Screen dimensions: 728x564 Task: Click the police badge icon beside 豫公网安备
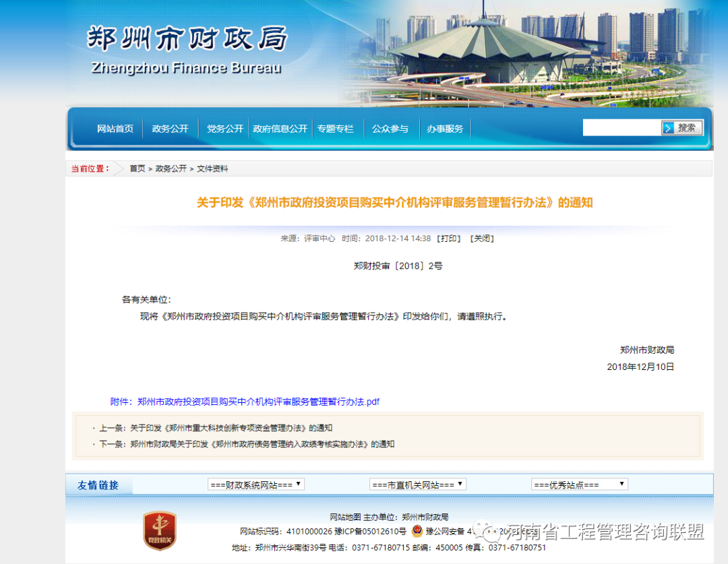pos(417,531)
